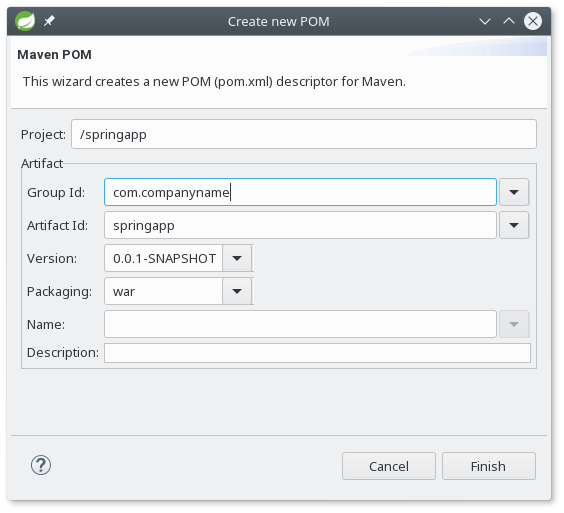Toggle the pin window icon
Image resolution: width=564 pixels, height=513 pixels.
49,21
